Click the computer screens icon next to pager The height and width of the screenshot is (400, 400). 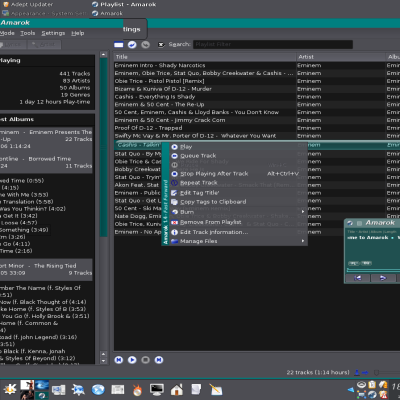pyautogui.click(x=59, y=390)
